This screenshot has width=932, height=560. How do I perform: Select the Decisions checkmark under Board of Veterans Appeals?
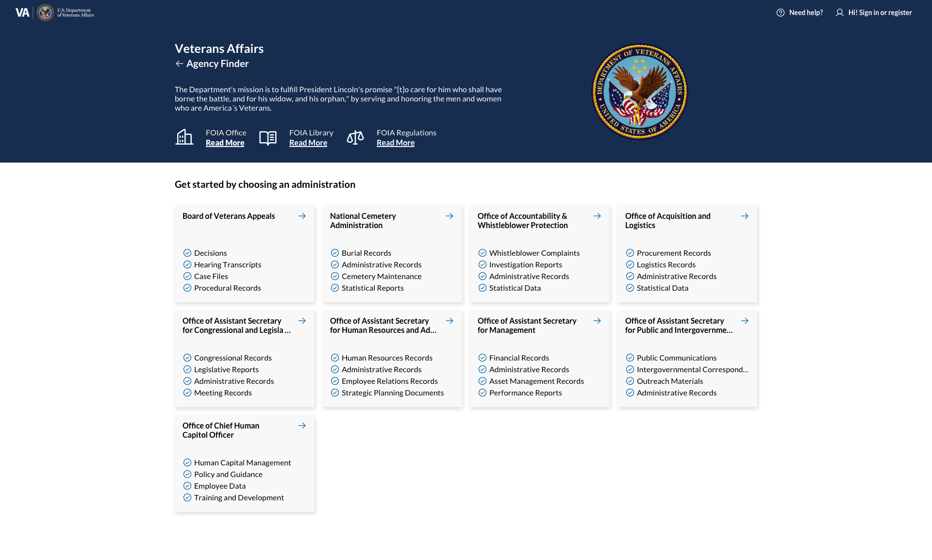click(188, 252)
